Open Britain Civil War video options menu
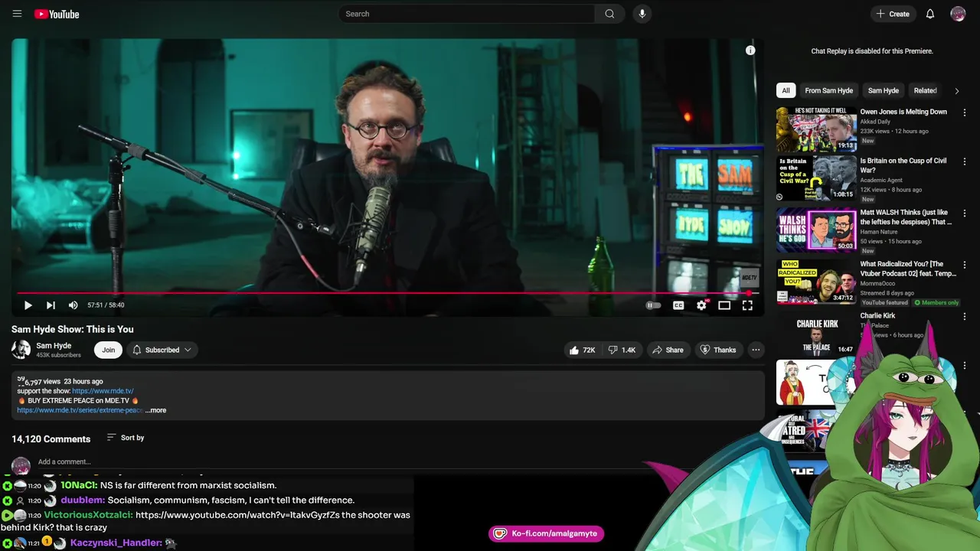The width and height of the screenshot is (980, 551). point(965,162)
